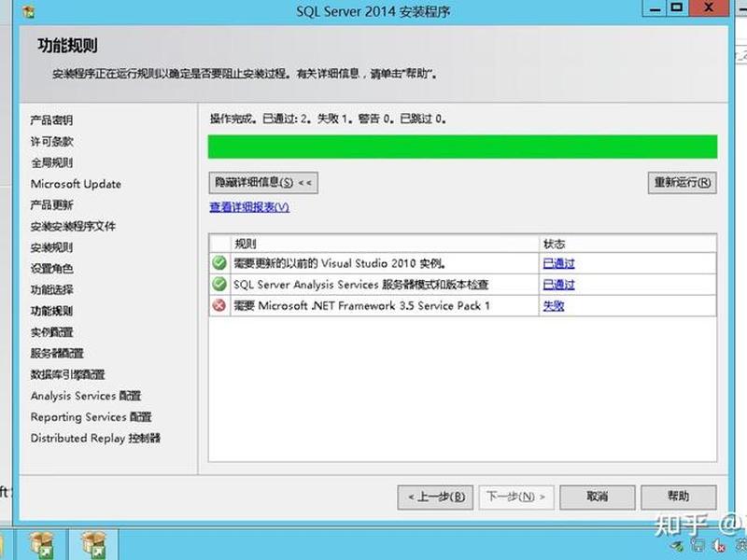Click 重新运行(R) button to re-run rules
Viewport: 747px width, 560px height.
coord(683,183)
